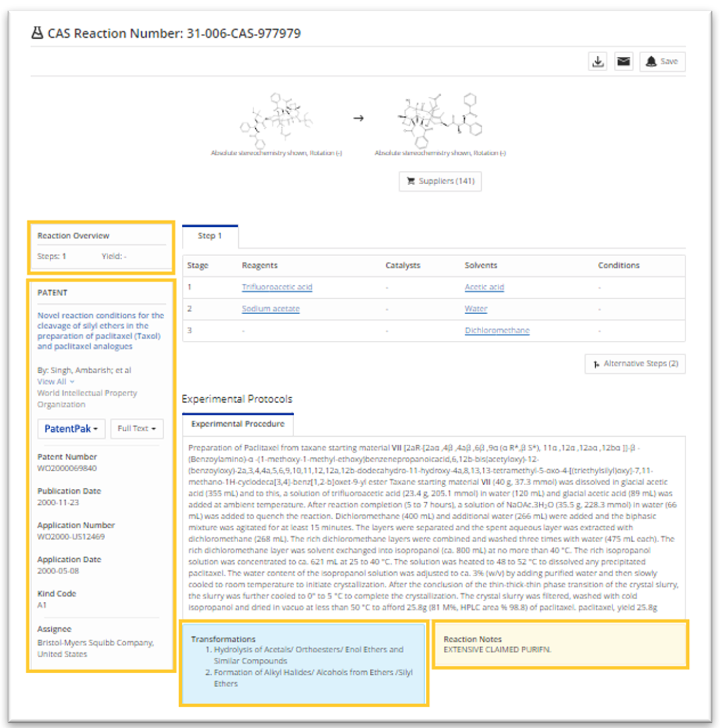Select the Step 1 tab
720x728 pixels.
pyautogui.click(x=210, y=236)
